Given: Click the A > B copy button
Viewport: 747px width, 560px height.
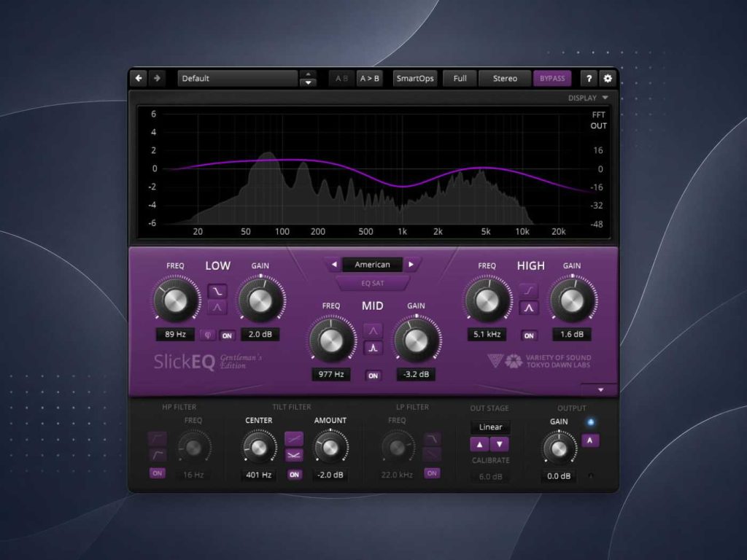Looking at the screenshot, I should click(x=369, y=79).
